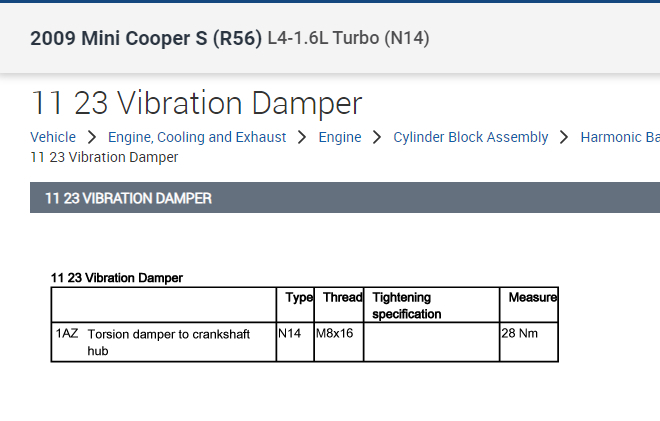Viewport: 660px width, 421px height.
Task: Select the truncated Harmonic Balancer breadcrumb link
Action: [619, 137]
